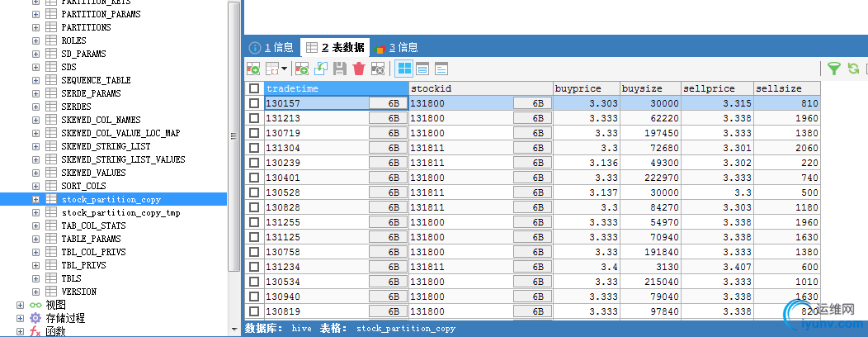Switch to text view mode icon
This screenshot has width=868, height=337.
click(441, 69)
